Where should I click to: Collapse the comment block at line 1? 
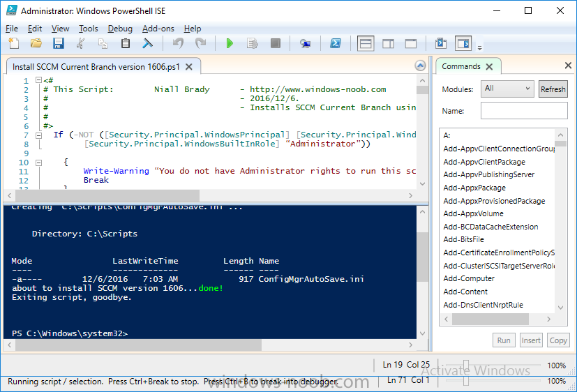coord(38,80)
